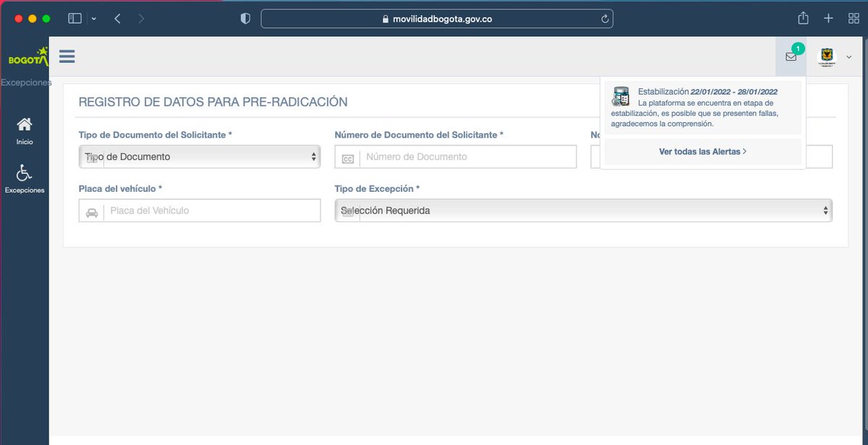
Task: Focus the Número de Documento field
Action: click(456, 156)
